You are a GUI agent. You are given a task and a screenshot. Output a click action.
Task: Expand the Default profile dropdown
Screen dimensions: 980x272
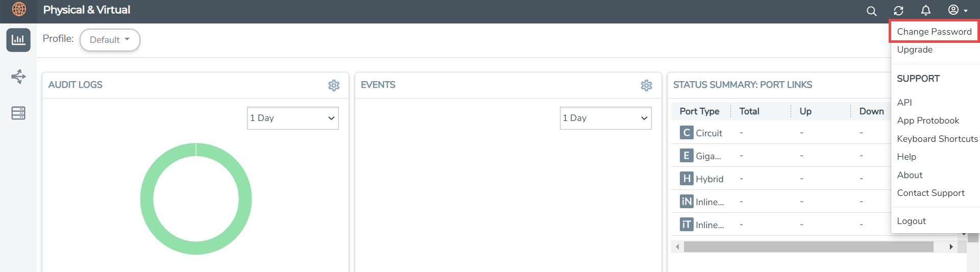point(110,40)
